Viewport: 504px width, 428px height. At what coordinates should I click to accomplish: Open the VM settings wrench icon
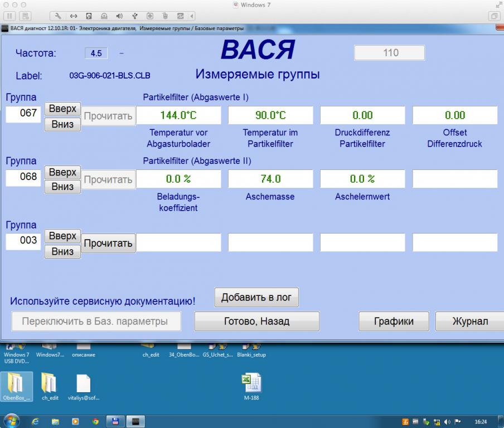(58, 16)
